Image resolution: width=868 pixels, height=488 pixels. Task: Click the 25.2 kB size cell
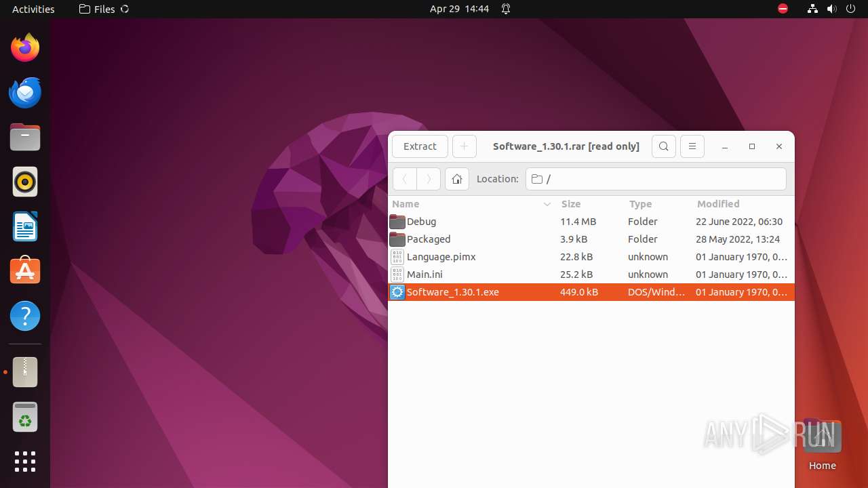[x=576, y=274]
